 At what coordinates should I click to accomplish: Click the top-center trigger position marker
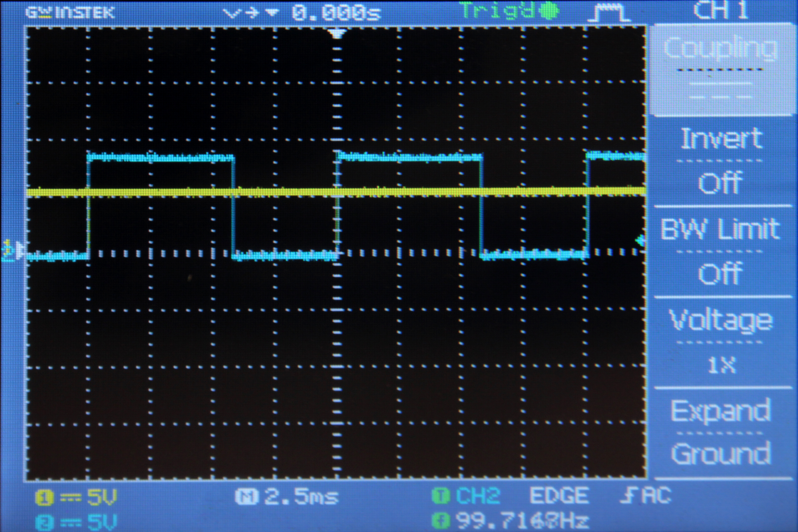[337, 33]
